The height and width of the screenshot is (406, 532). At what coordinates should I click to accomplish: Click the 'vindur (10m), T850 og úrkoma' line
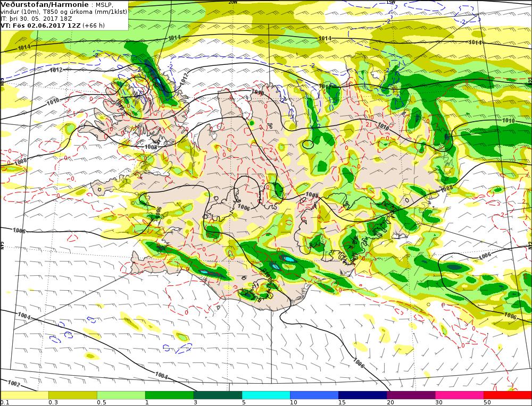[x=64, y=12]
